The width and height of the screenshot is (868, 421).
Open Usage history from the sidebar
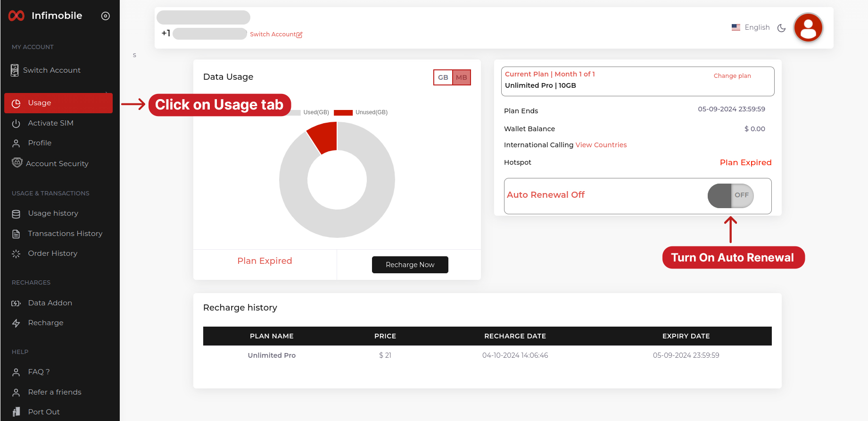(53, 213)
